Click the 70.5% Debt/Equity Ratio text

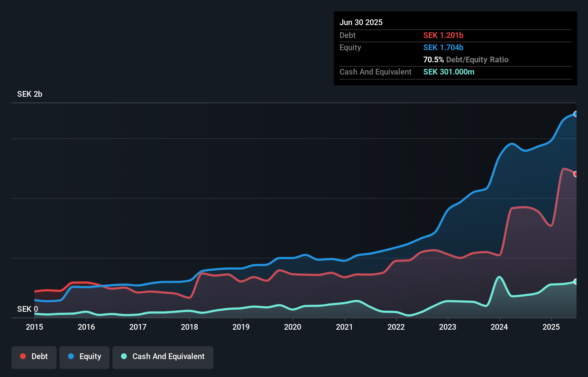click(466, 59)
